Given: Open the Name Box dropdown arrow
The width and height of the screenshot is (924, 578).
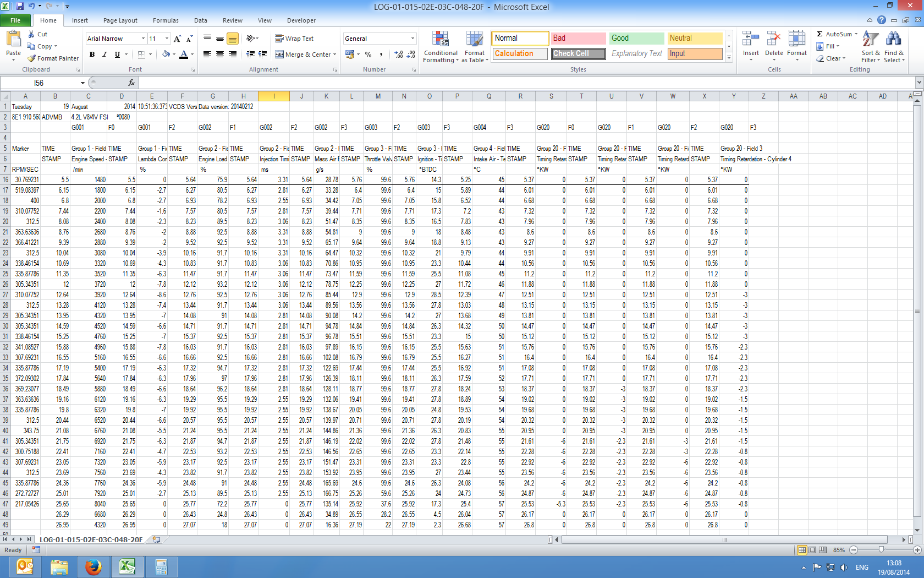Looking at the screenshot, I should pos(82,83).
